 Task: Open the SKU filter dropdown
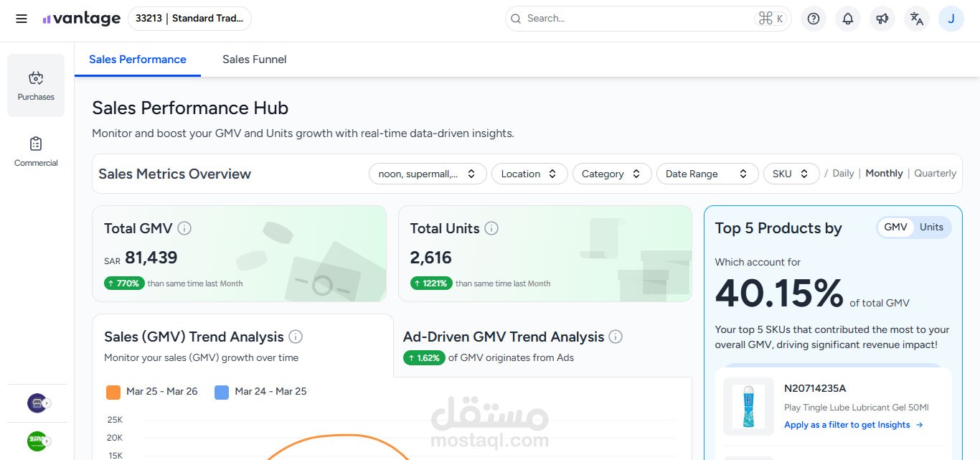coord(791,174)
